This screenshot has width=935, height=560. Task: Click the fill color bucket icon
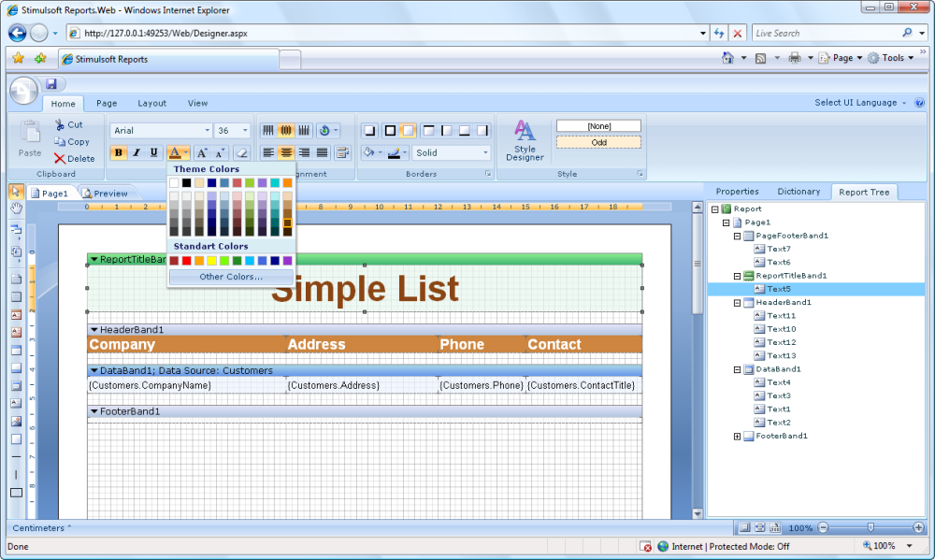368,152
